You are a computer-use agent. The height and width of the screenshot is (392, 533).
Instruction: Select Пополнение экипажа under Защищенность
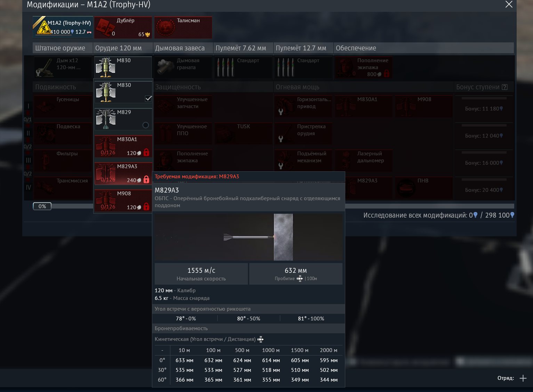tap(183, 160)
